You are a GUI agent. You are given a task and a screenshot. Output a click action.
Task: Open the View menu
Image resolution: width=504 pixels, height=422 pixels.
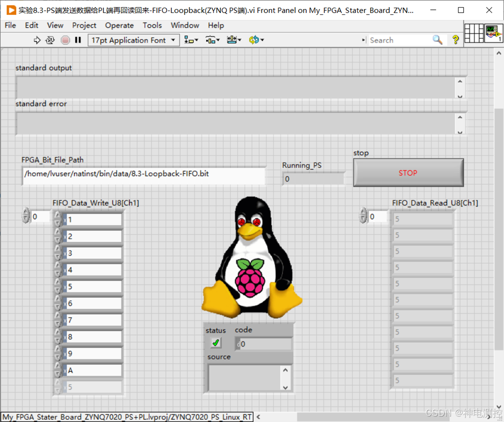55,26
